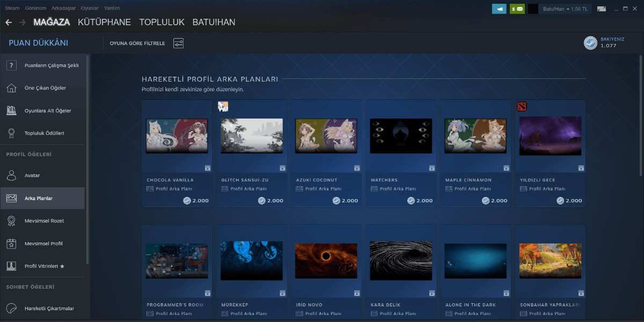Click the calendar star icon for Mevsimsel Profil
The image size is (644, 322).
[11, 243]
